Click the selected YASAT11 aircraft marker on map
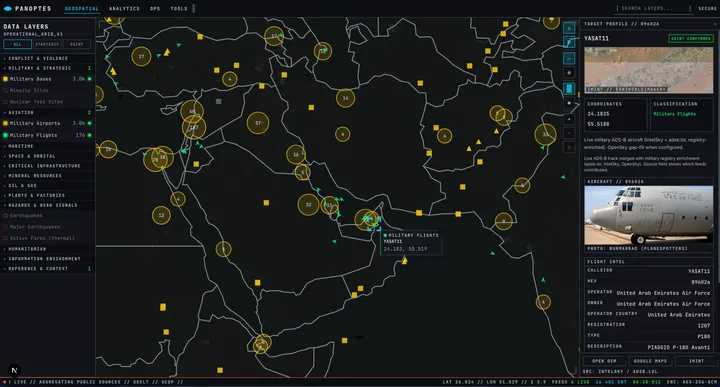Screen dimensions: 720x387 pos(373,224)
